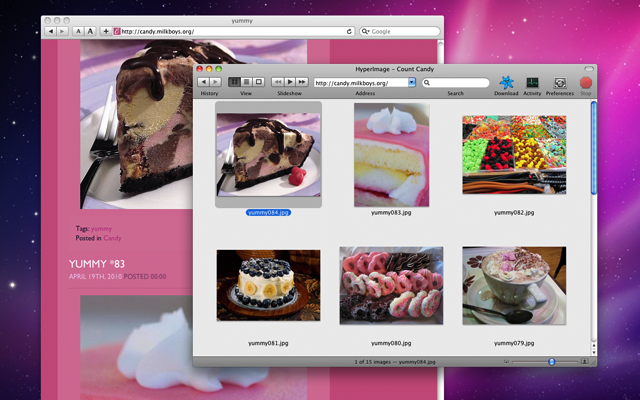
Task: Click the yummy tag link
Action: click(101, 229)
